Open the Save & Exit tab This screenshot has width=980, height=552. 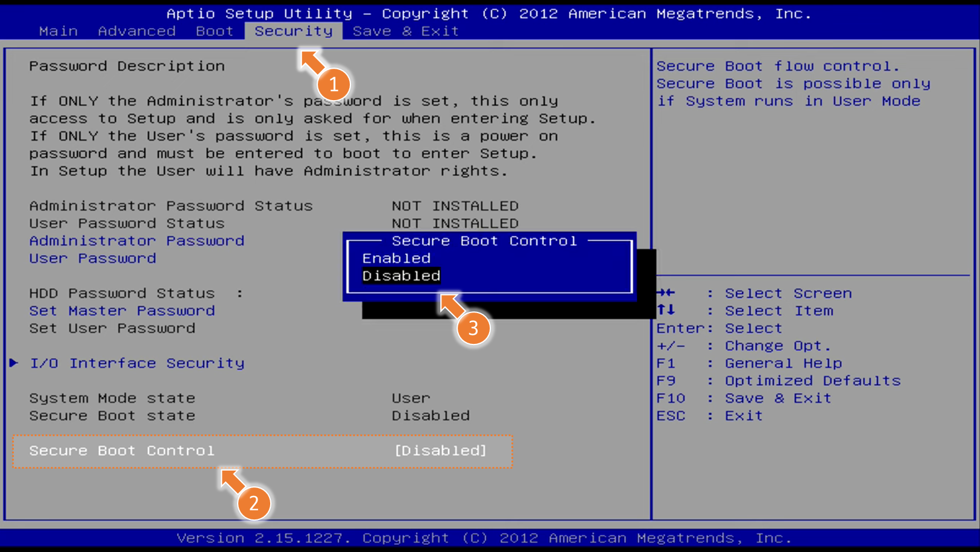(406, 31)
